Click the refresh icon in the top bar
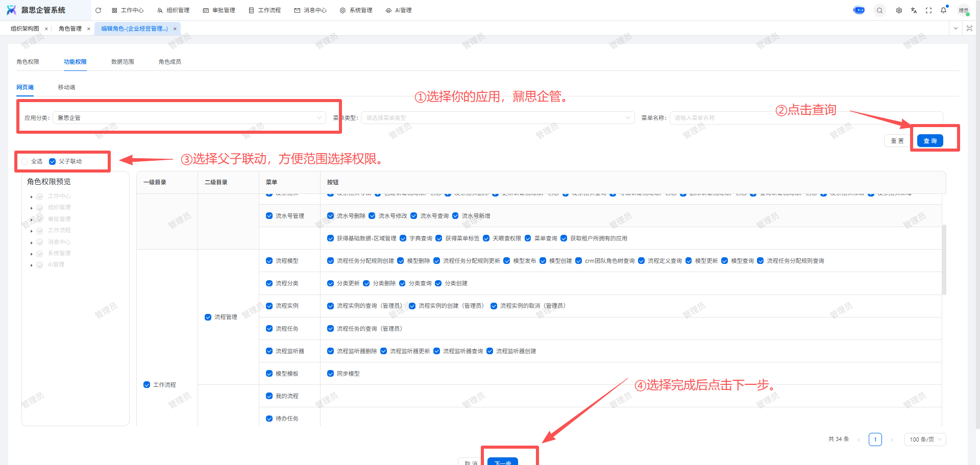Viewport: 980px width, 465px height. [99, 10]
